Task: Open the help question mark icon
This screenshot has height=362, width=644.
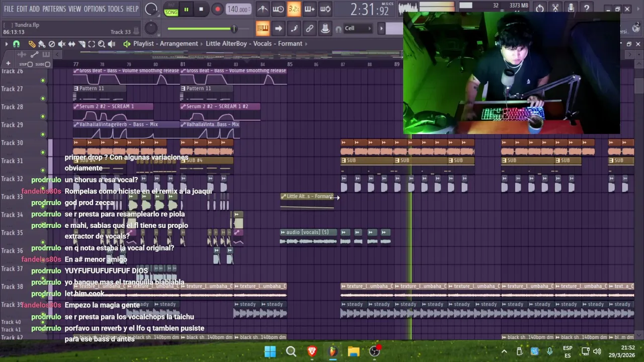Action: coord(587,9)
